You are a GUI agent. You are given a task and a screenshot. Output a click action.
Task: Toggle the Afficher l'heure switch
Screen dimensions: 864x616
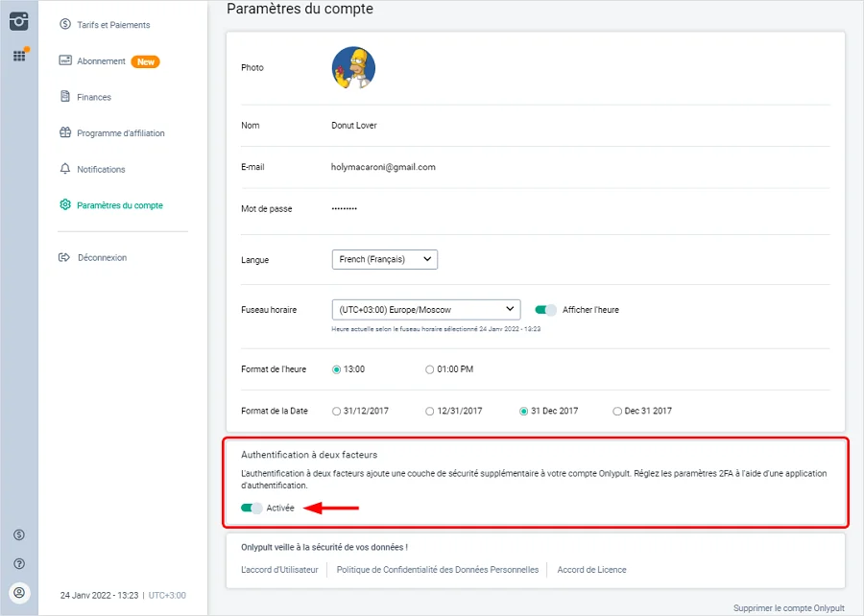[x=546, y=310]
